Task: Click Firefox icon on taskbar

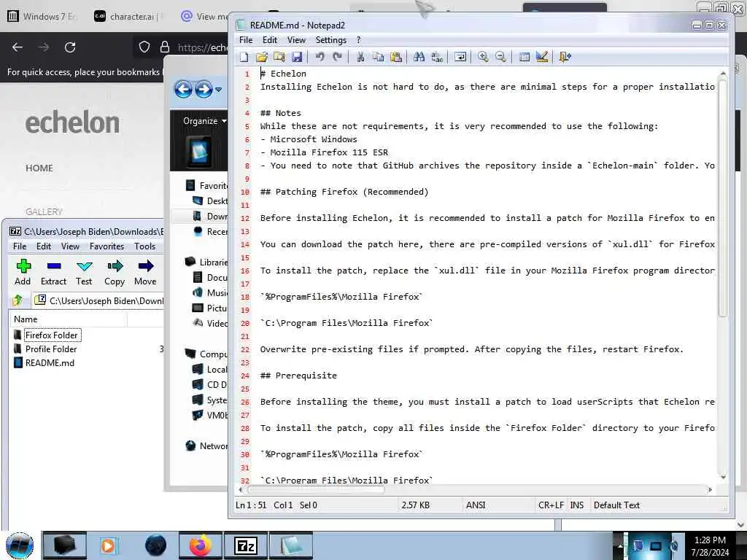Action: click(201, 545)
